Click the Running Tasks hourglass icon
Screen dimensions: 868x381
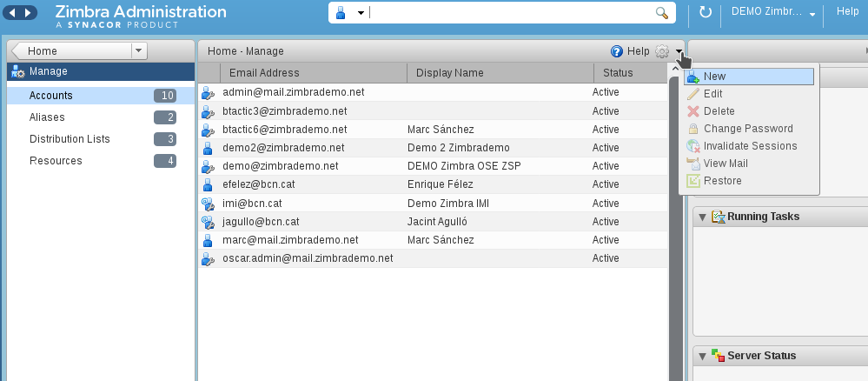pos(718,217)
